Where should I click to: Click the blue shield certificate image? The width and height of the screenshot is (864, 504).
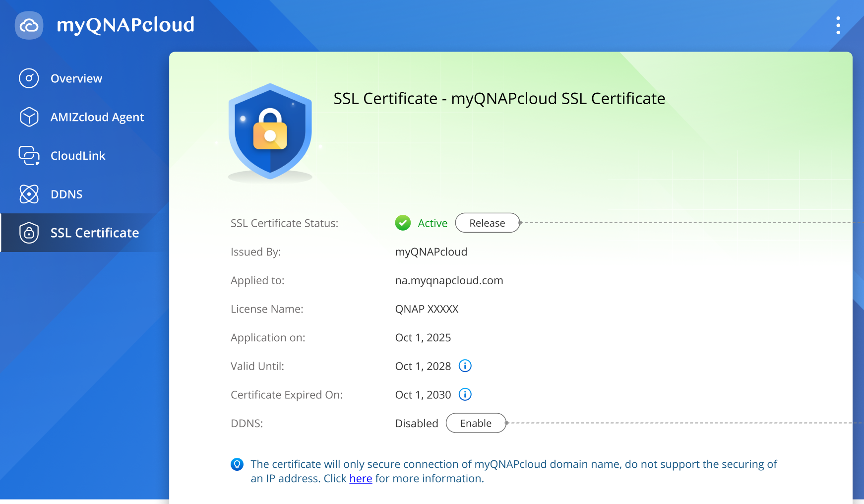pos(270,131)
